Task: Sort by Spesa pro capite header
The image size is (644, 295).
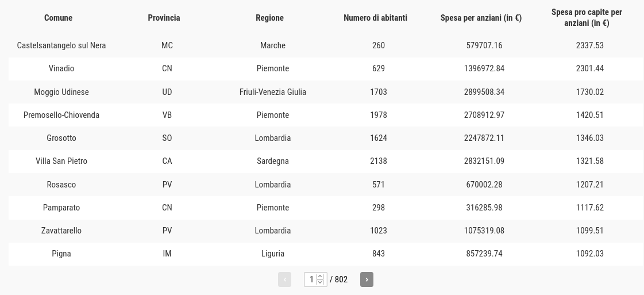Action: click(587, 18)
